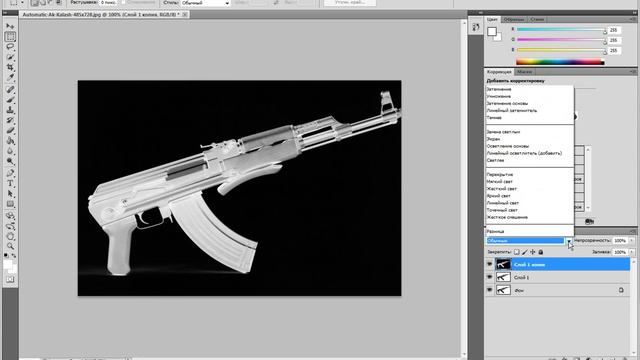Select the Dodge tool
Screen dimensions: 640x360
pyautogui.click(x=10, y=161)
